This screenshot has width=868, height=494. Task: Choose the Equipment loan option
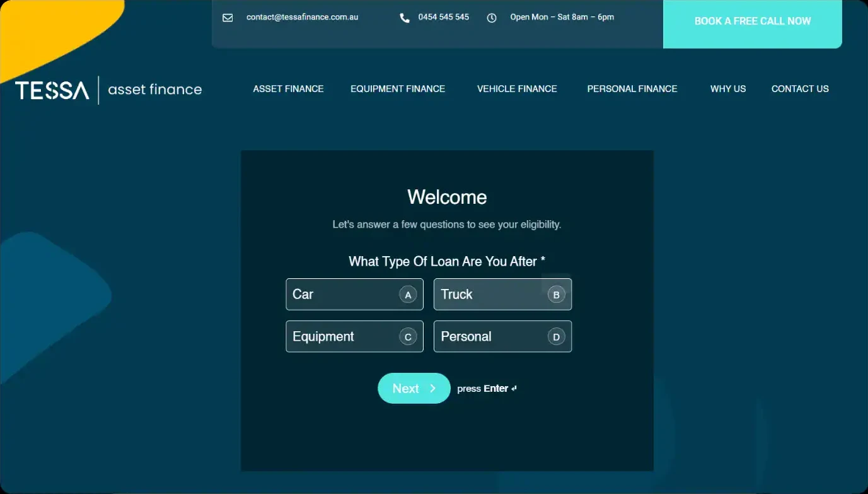point(354,337)
